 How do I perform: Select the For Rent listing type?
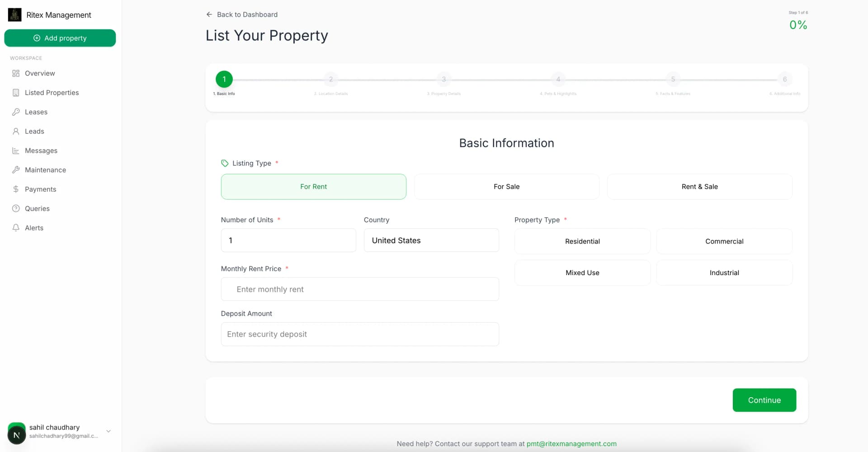tap(313, 186)
